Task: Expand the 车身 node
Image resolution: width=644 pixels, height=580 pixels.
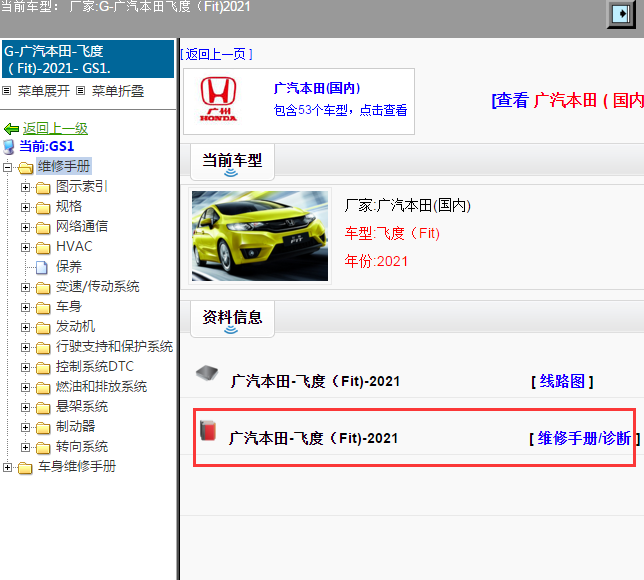Action: 25,307
